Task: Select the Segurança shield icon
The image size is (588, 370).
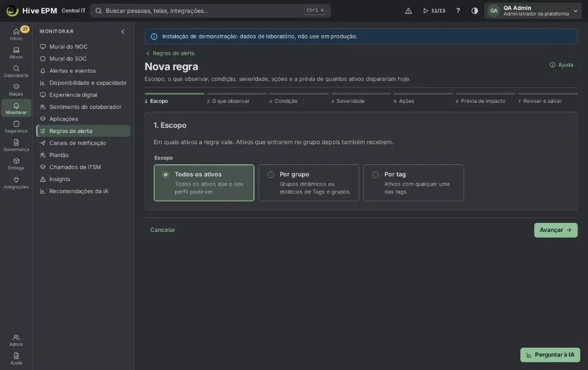Action: point(16,127)
